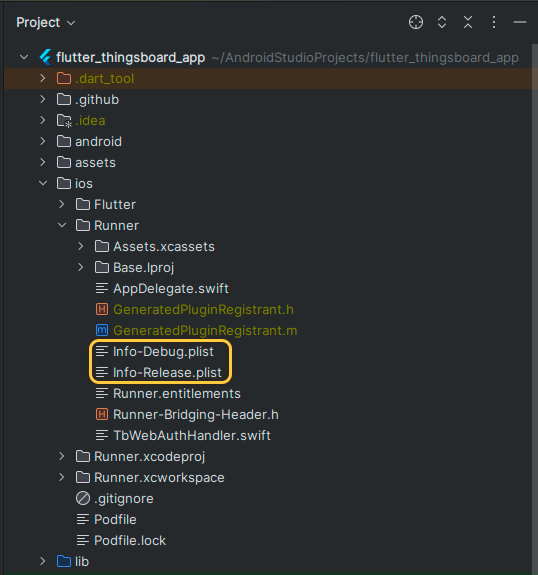Hide the Project panel with minimize icon
This screenshot has width=538, height=575.
pos(520,22)
